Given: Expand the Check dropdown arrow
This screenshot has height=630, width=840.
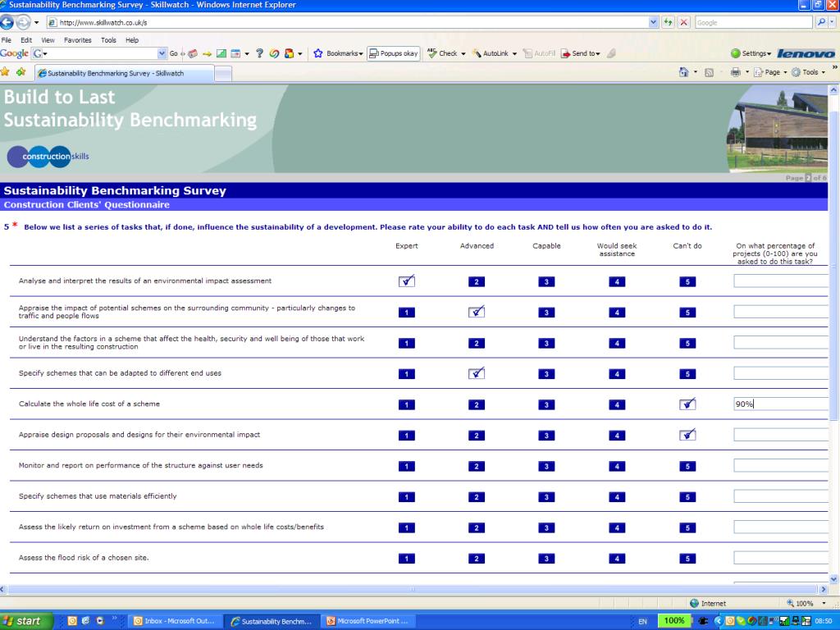Looking at the screenshot, I should coord(463,53).
